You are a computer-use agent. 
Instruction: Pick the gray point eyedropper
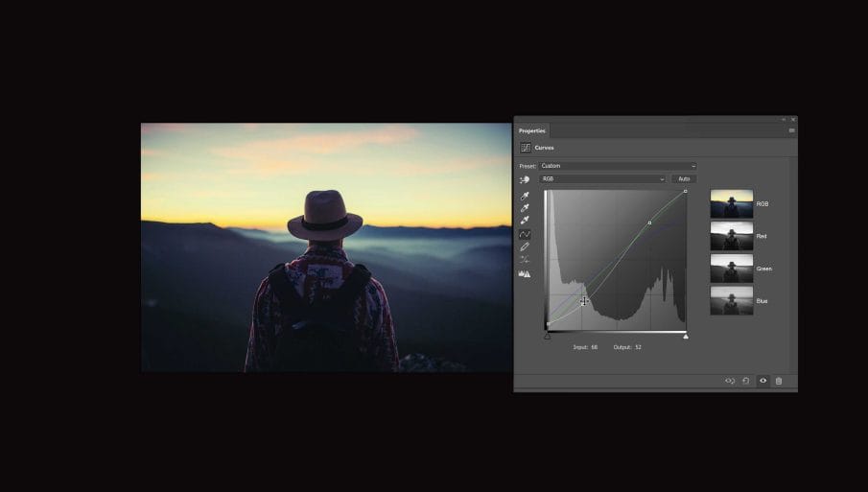pyautogui.click(x=525, y=208)
